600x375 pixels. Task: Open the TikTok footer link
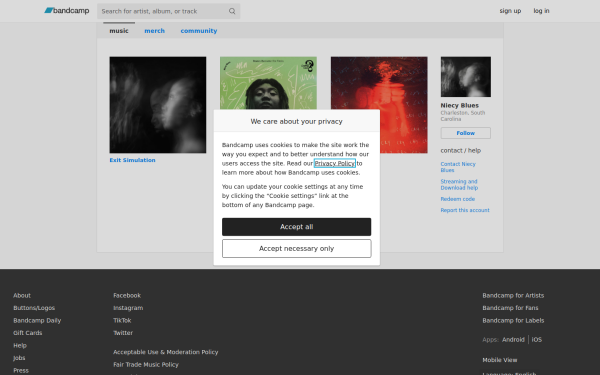[x=122, y=320]
